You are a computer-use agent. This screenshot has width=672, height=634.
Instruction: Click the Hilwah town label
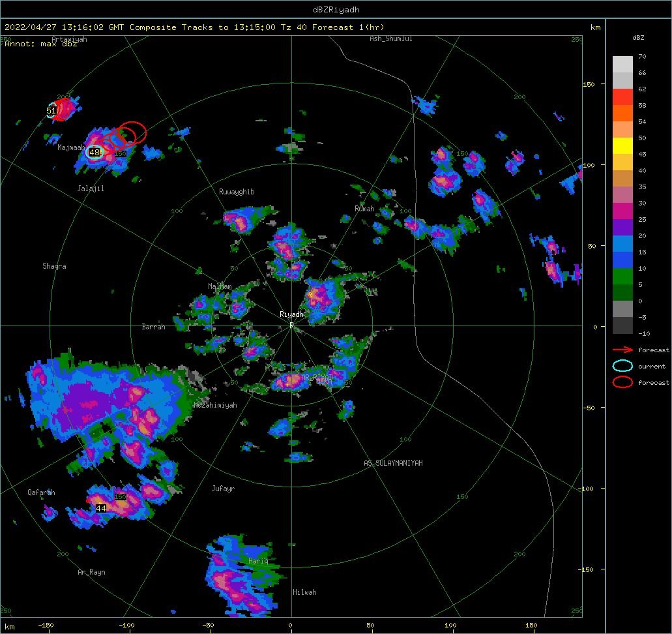(305, 592)
